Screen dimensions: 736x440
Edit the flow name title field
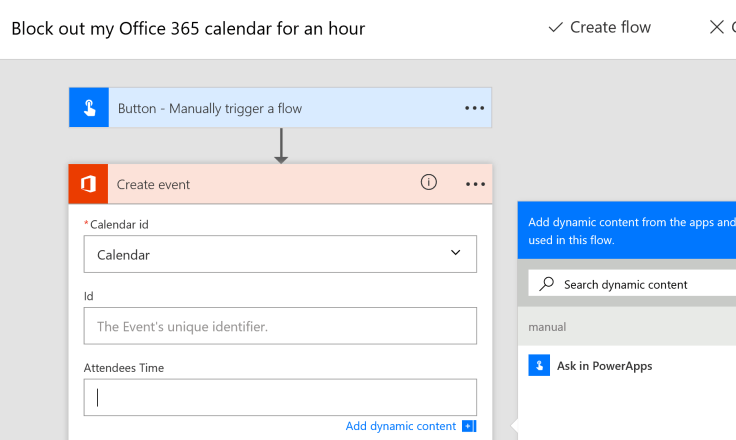[188, 28]
